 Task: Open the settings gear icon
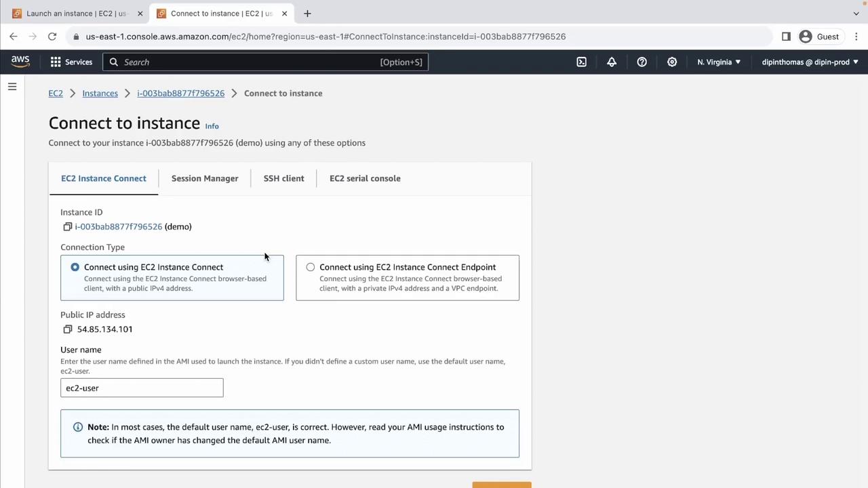(x=672, y=62)
